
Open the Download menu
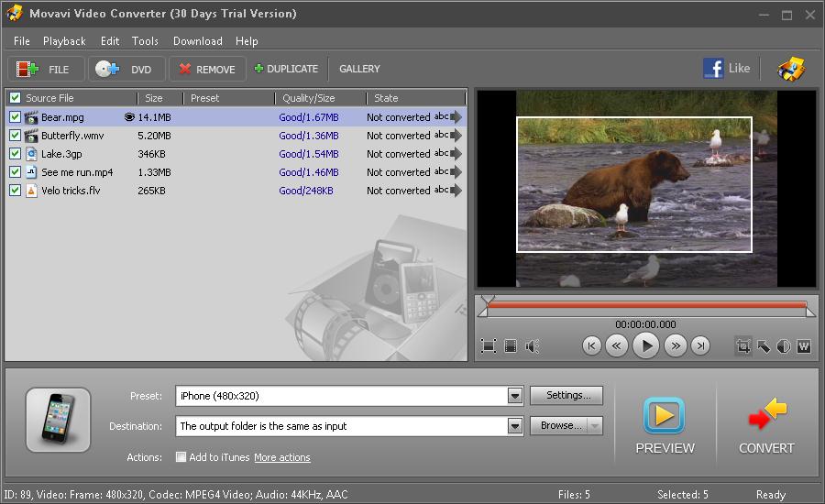coord(197,41)
